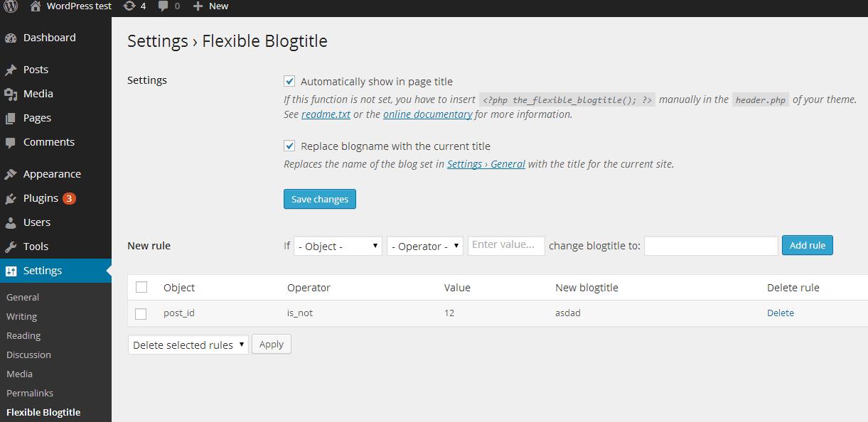Focus the Enter value input field
The width and height of the screenshot is (868, 422).
pyautogui.click(x=506, y=245)
